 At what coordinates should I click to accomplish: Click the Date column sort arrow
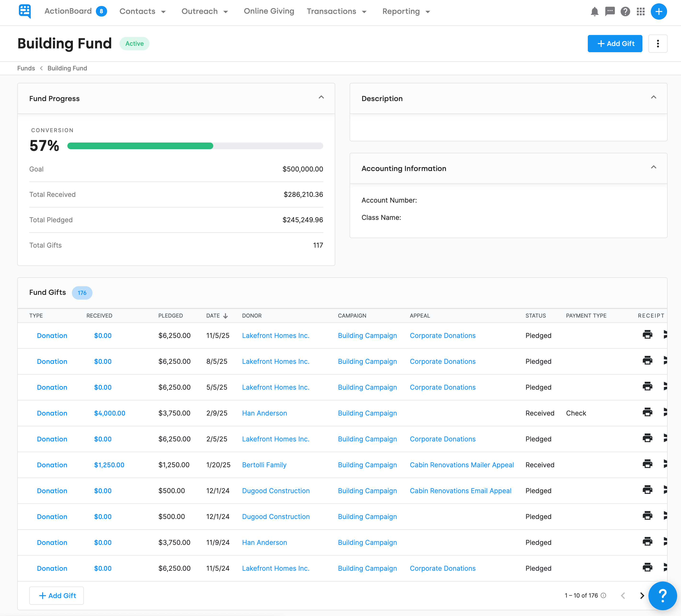click(226, 316)
